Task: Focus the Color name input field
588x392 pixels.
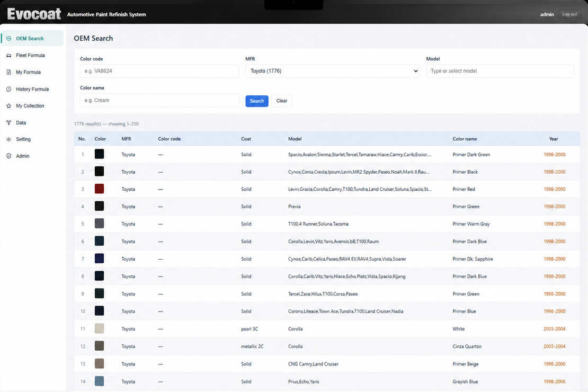Action: 159,100
